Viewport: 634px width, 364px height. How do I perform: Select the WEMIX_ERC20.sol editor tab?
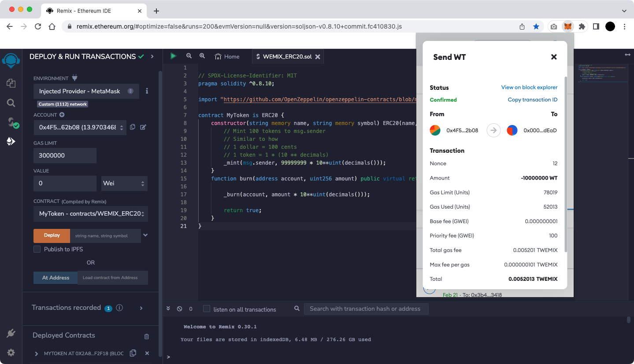click(286, 56)
